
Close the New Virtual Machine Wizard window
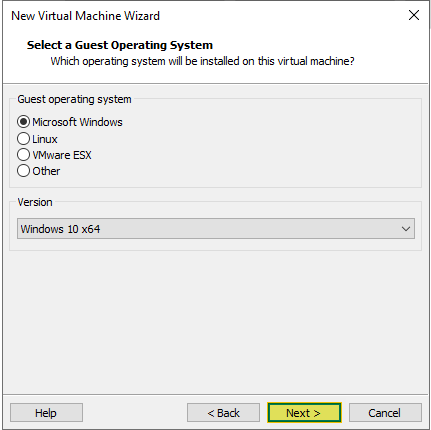[414, 15]
